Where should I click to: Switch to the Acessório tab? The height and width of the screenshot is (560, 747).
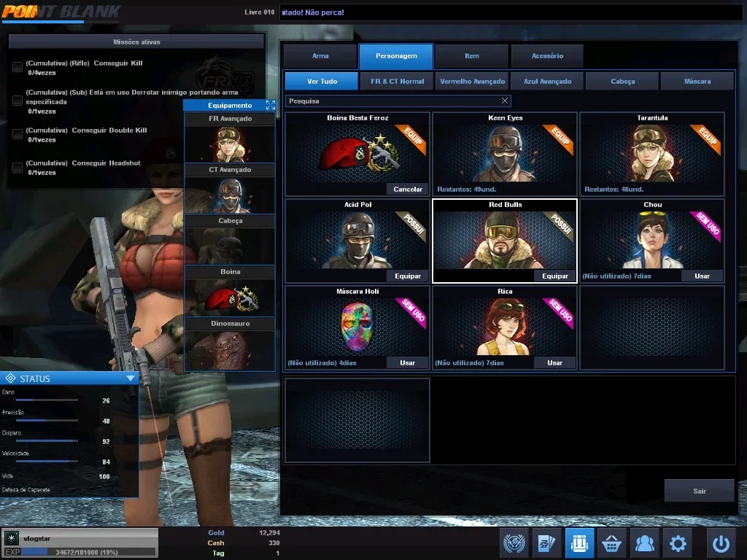click(x=547, y=56)
